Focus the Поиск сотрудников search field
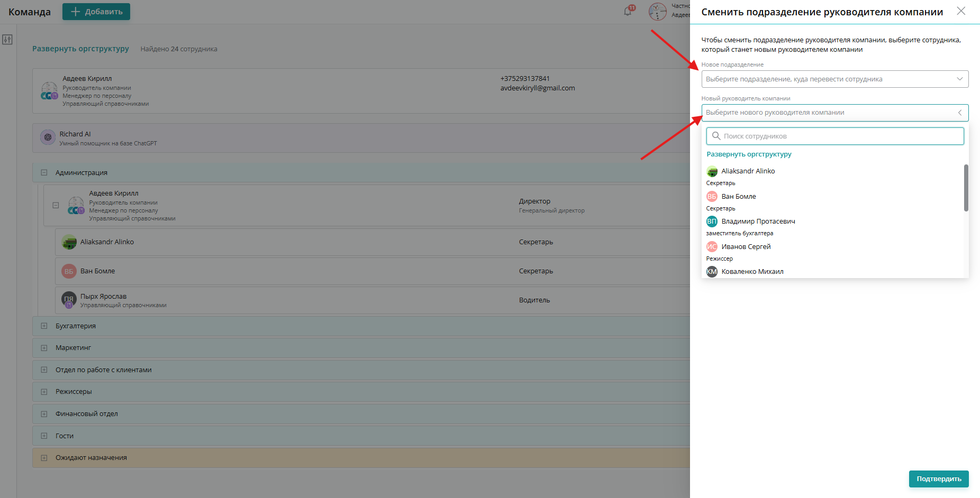The height and width of the screenshot is (498, 980). point(834,136)
